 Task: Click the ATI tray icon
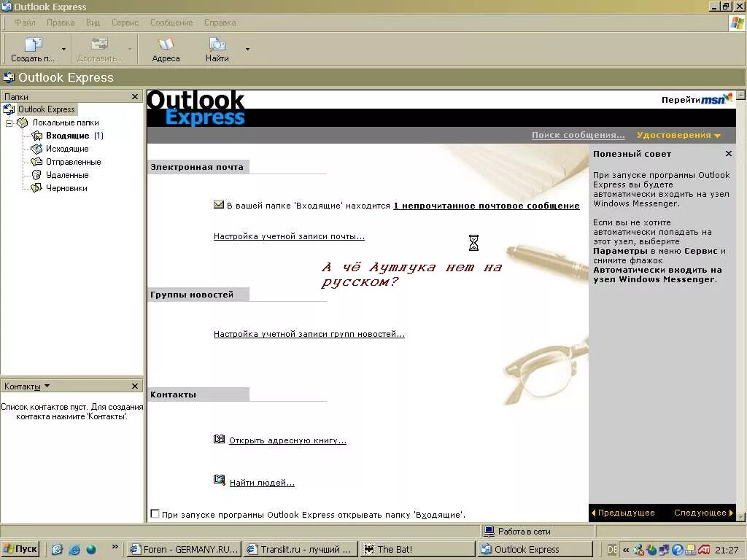pyautogui.click(x=704, y=550)
